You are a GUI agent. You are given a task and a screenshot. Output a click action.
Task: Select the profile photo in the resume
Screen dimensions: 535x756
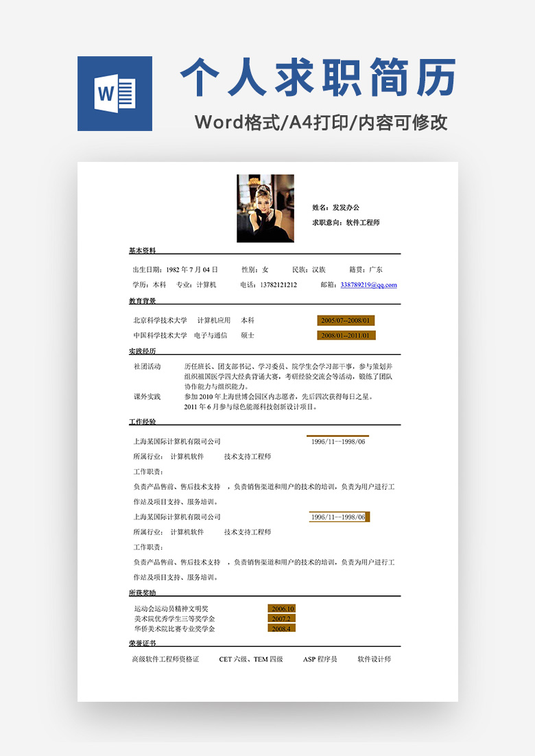(x=265, y=208)
